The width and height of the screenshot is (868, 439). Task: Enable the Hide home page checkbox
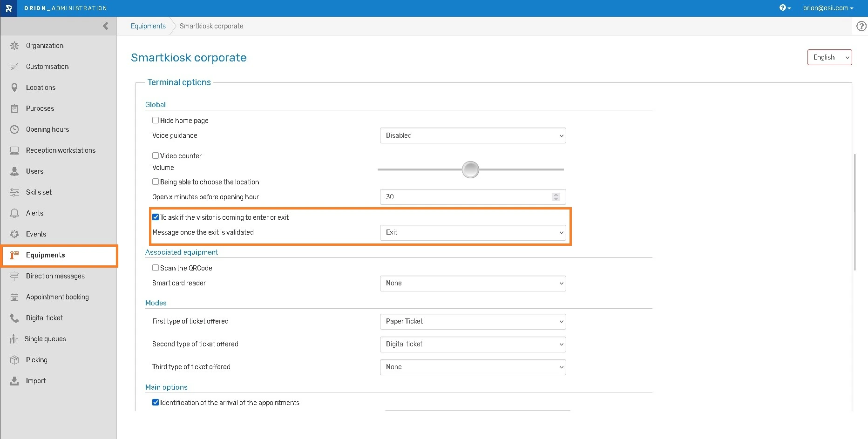point(156,120)
